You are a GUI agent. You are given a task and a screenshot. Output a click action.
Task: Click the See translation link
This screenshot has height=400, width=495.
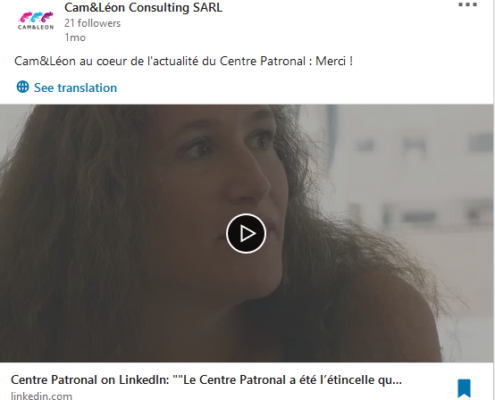tap(75, 88)
